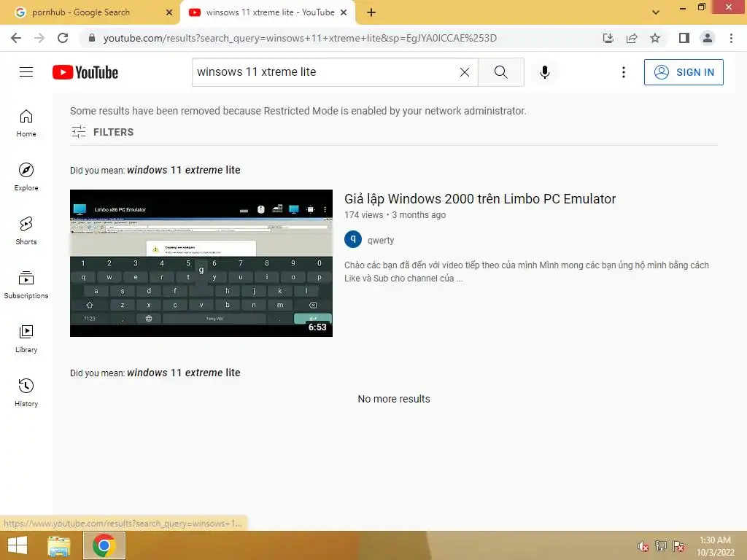Open the Chrome profile avatar

coord(708,38)
